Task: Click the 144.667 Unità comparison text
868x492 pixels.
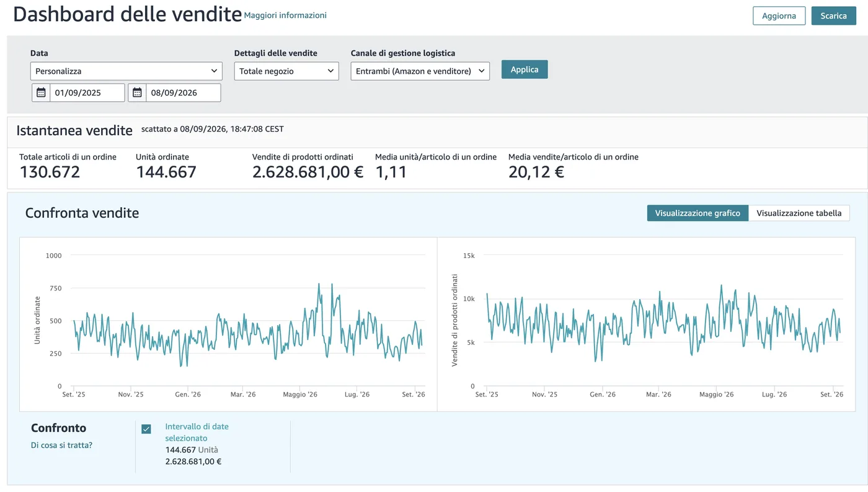Action: tap(192, 450)
